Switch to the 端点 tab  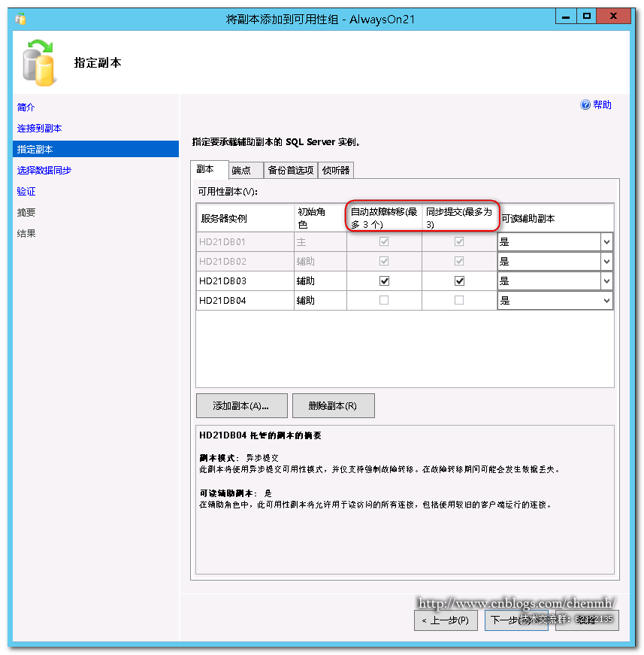pyautogui.click(x=246, y=170)
